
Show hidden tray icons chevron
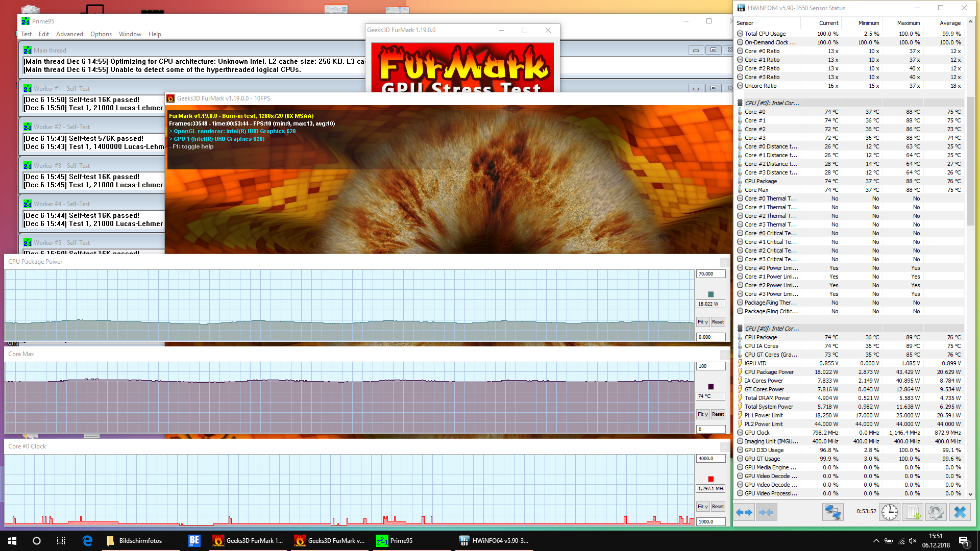coord(876,541)
